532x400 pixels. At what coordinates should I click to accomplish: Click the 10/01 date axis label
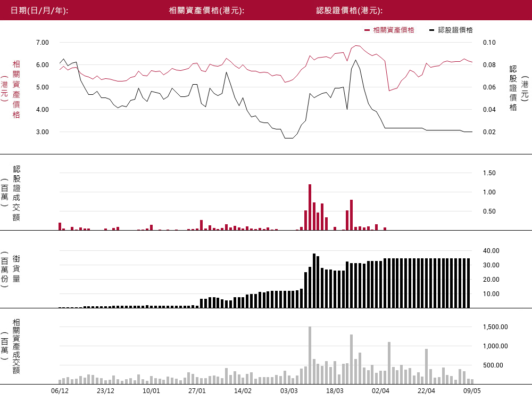coord(151,391)
